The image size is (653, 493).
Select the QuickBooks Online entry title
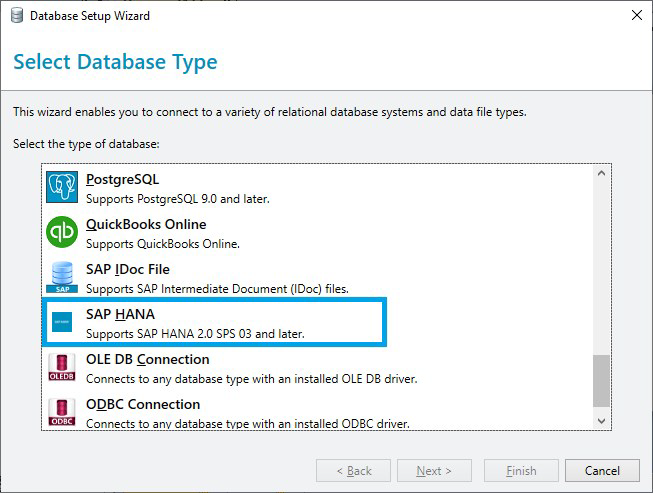coord(146,224)
